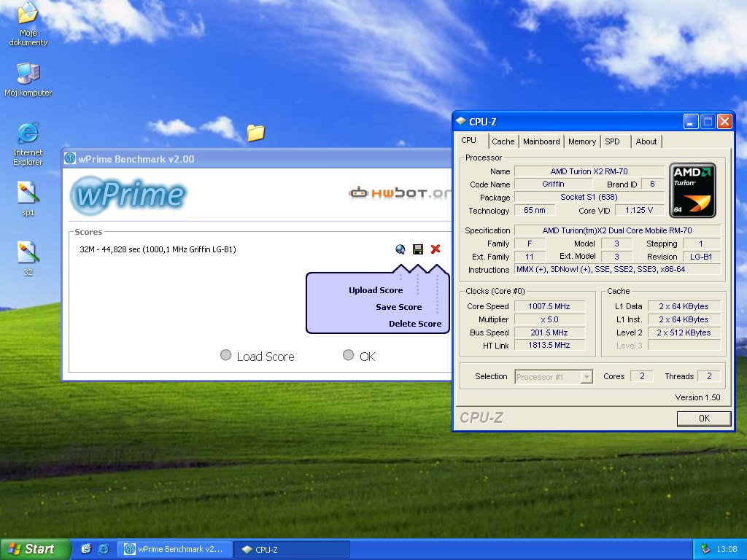
Task: Click Save Score label in tooltip balloon
Action: 399,307
